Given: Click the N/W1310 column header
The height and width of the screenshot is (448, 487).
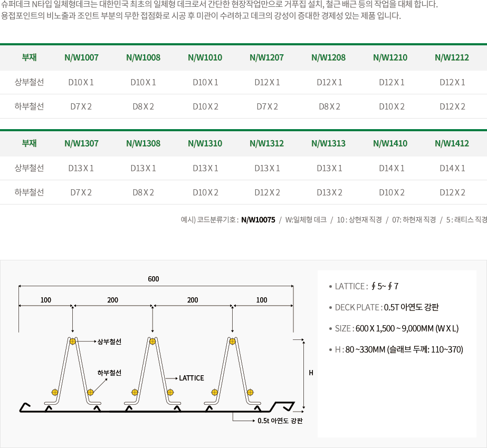Looking at the screenshot, I should coord(205,143).
